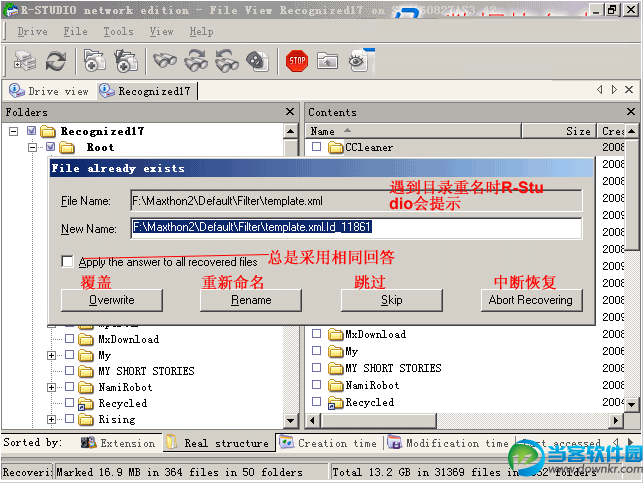Click the Stop sign toolbar icon

point(297,61)
